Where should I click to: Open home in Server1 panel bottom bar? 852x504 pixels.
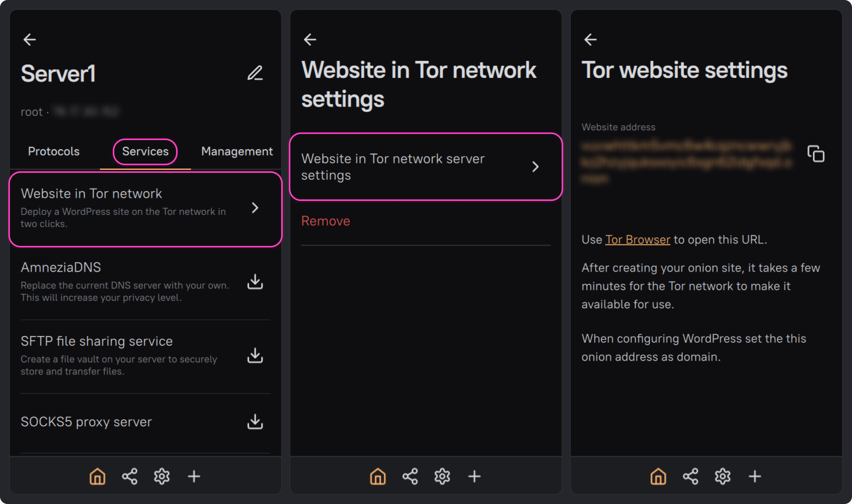[98, 476]
